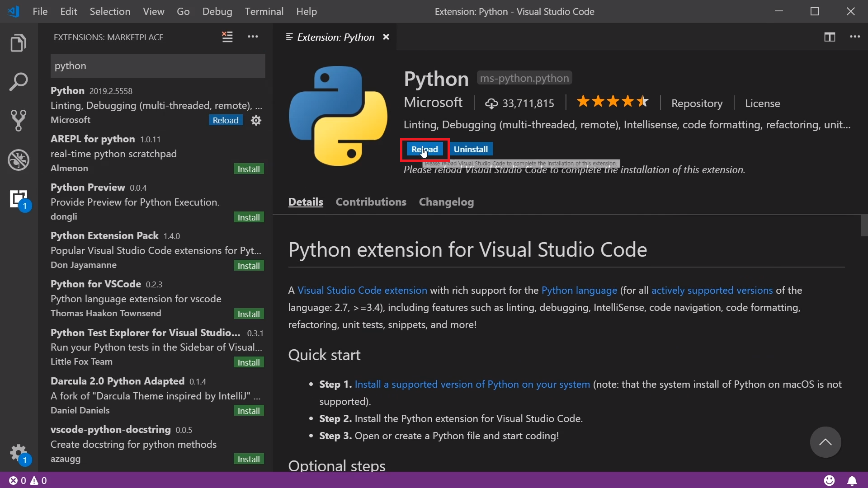Image resolution: width=868 pixels, height=488 pixels.
Task: Open the feedback smiley in status bar
Action: coord(829,480)
